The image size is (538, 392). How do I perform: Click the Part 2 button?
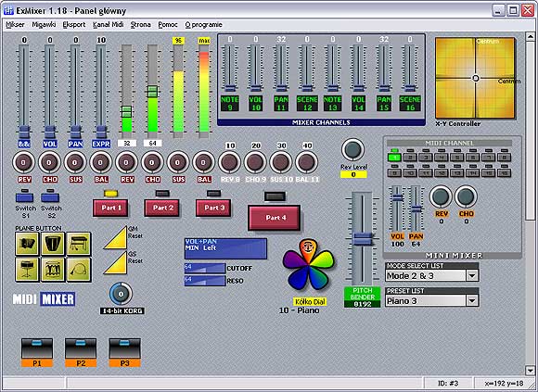click(162, 208)
